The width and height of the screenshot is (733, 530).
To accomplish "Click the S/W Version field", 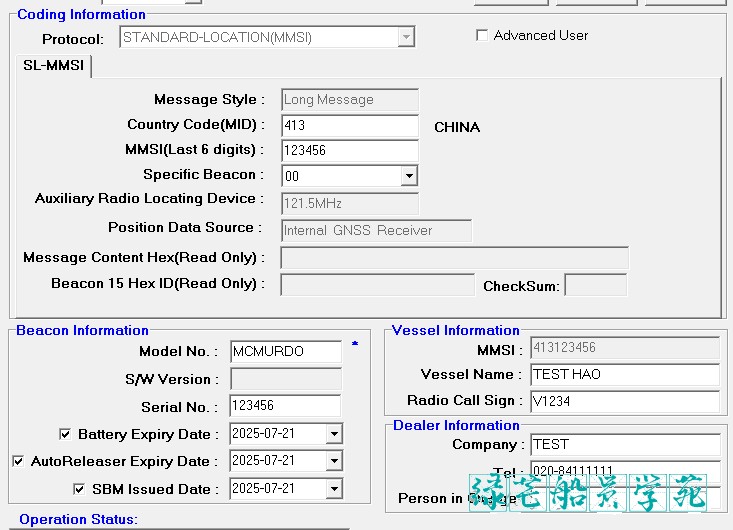I will 286,379.
